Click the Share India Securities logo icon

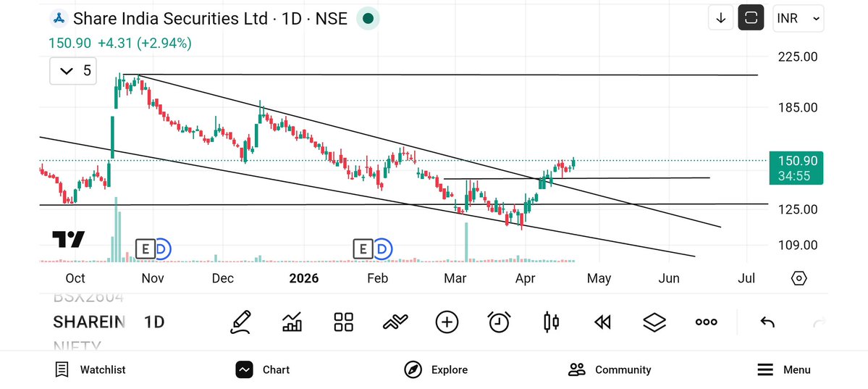tap(59, 18)
